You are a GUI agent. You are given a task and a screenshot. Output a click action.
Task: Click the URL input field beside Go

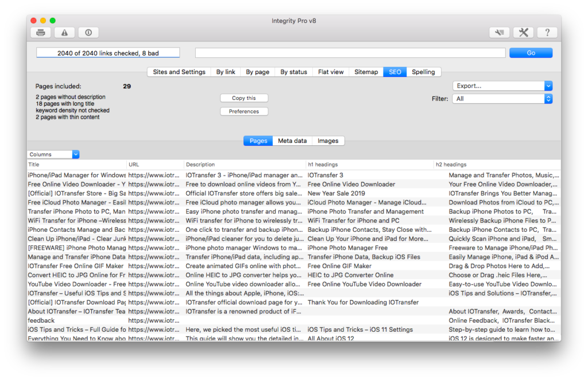coord(350,53)
